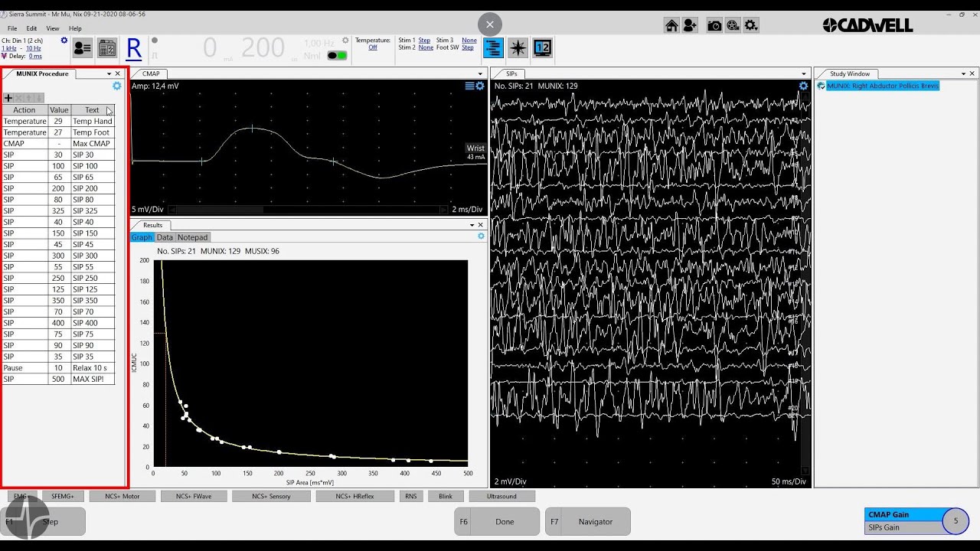Open the SFEMG+ protocol

point(63,496)
